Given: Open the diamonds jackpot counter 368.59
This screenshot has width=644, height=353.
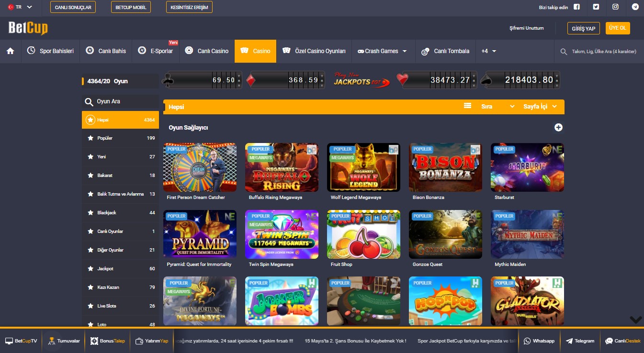Looking at the screenshot, I should (x=284, y=80).
